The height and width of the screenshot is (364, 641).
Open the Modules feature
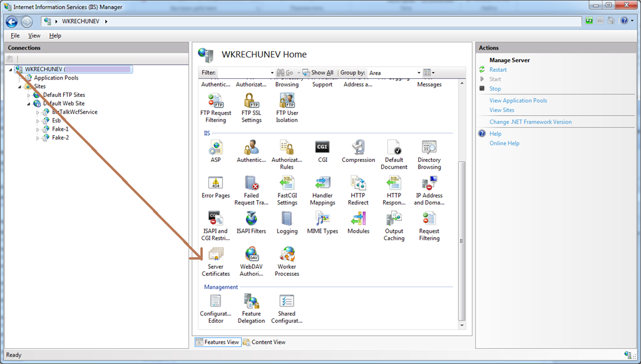358,223
